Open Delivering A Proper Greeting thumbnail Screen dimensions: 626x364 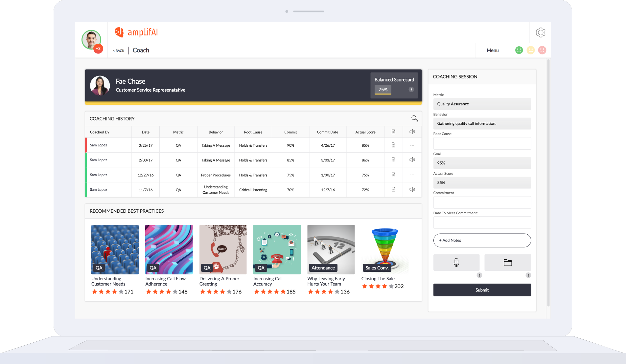[223, 249]
